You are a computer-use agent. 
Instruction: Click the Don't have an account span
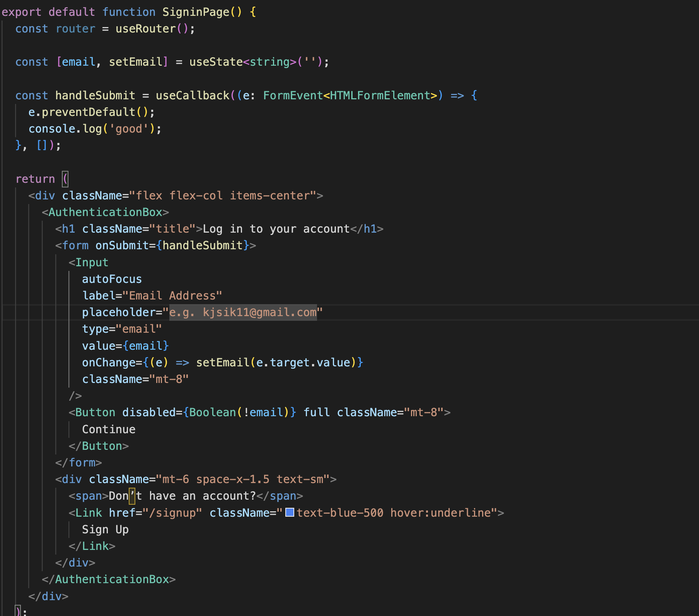pos(182,496)
